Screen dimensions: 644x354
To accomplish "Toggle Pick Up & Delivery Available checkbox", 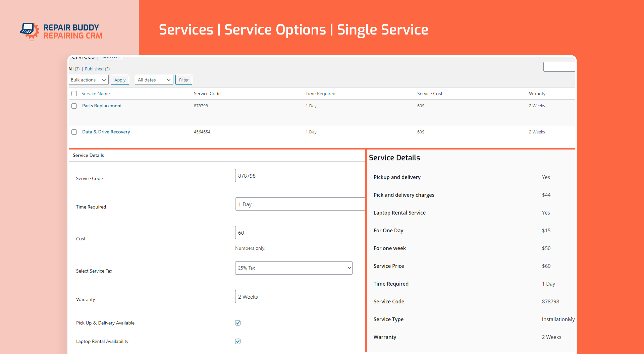I will (238, 323).
